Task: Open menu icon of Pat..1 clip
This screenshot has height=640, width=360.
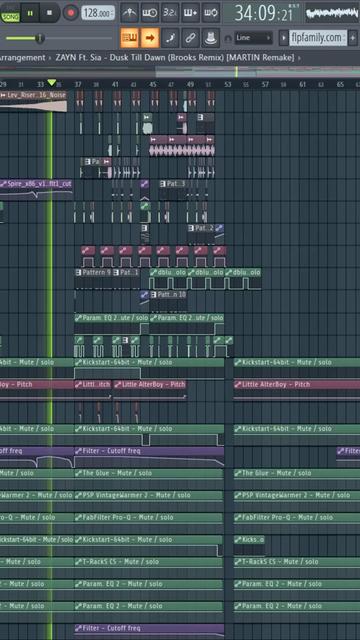Action: pos(116,272)
